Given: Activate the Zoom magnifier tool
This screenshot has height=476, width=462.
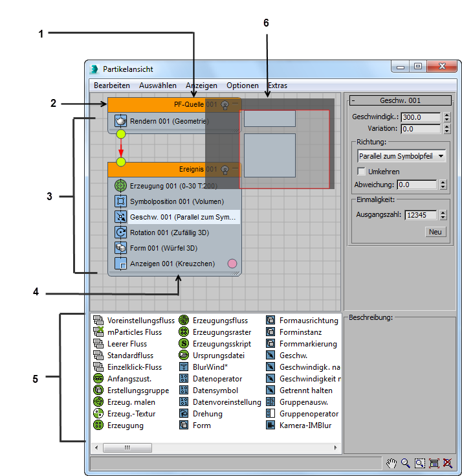Looking at the screenshot, I should click(x=406, y=463).
